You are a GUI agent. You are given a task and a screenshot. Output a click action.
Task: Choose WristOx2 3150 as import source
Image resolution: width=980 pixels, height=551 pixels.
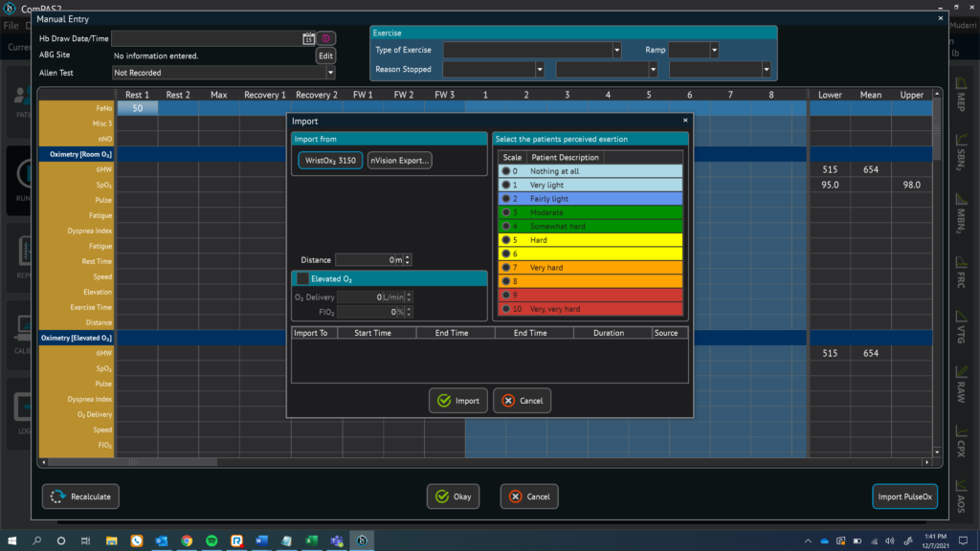click(330, 161)
